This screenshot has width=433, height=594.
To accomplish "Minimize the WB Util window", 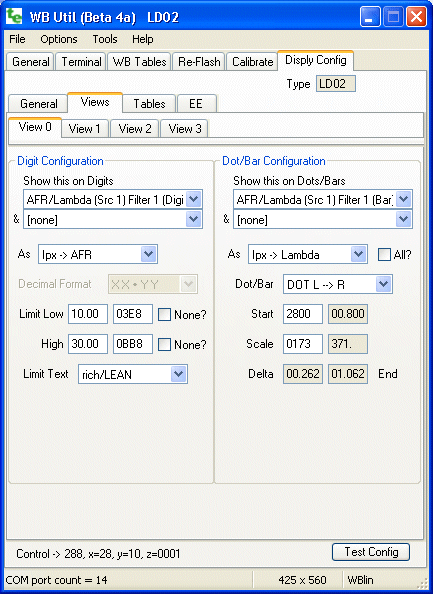I will (369, 17).
